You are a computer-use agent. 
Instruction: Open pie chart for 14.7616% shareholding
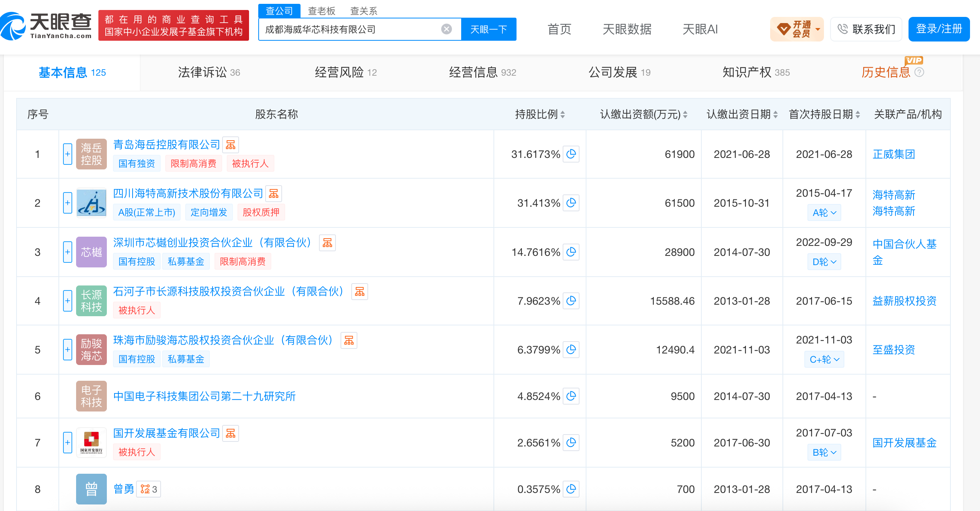571,252
